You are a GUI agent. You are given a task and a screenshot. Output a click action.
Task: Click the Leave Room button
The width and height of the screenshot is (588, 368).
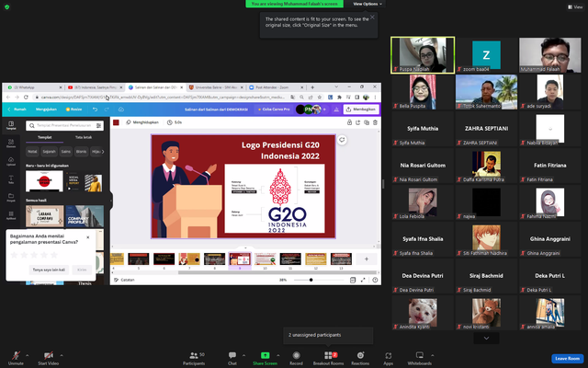click(x=567, y=358)
